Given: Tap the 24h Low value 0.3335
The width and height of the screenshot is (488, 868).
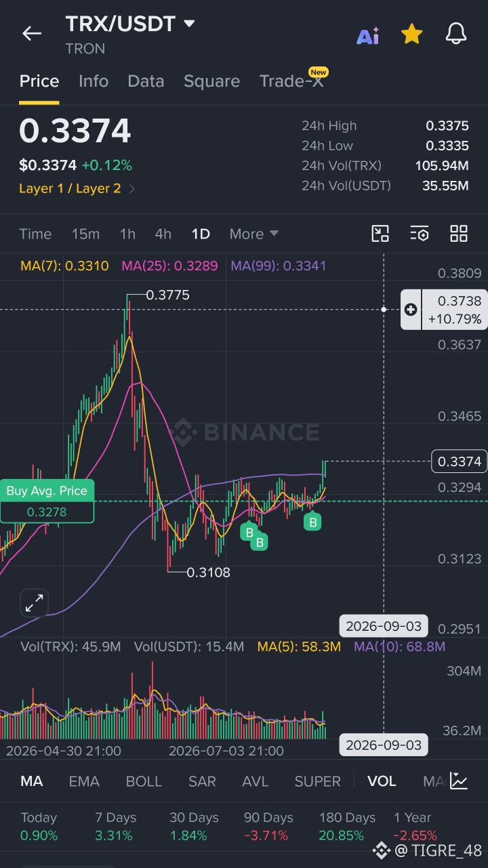Looking at the screenshot, I should pos(447,146).
